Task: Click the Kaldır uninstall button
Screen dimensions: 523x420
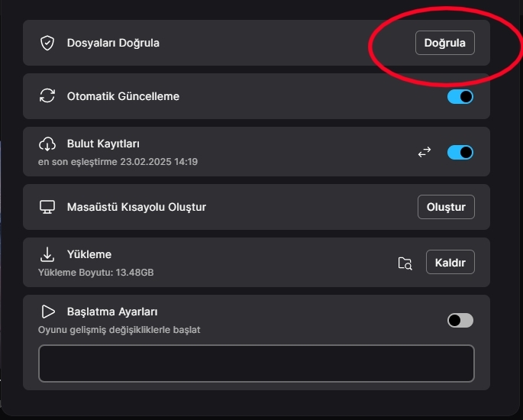Action: pos(450,262)
